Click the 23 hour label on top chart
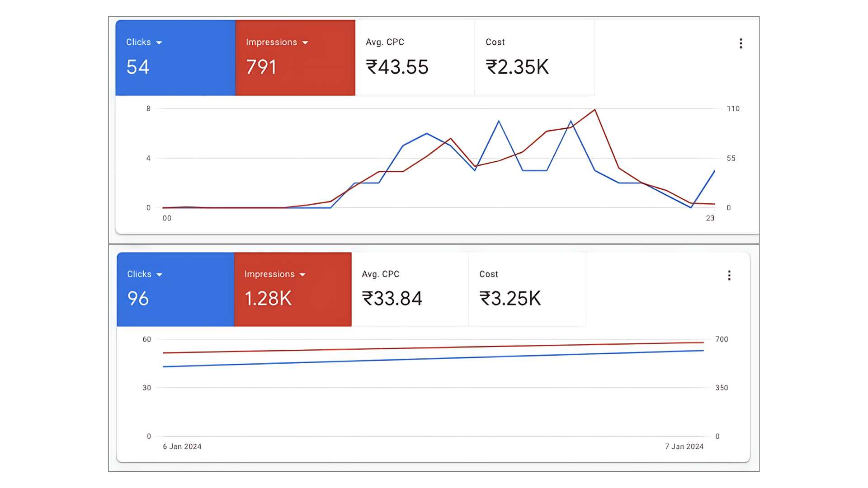The width and height of the screenshot is (868, 488). click(710, 218)
